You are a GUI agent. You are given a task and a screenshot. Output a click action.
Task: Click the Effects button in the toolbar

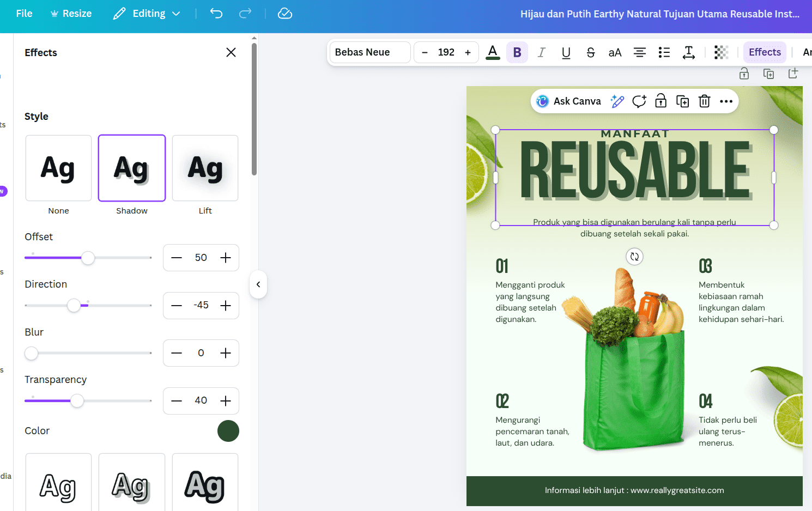pos(765,52)
